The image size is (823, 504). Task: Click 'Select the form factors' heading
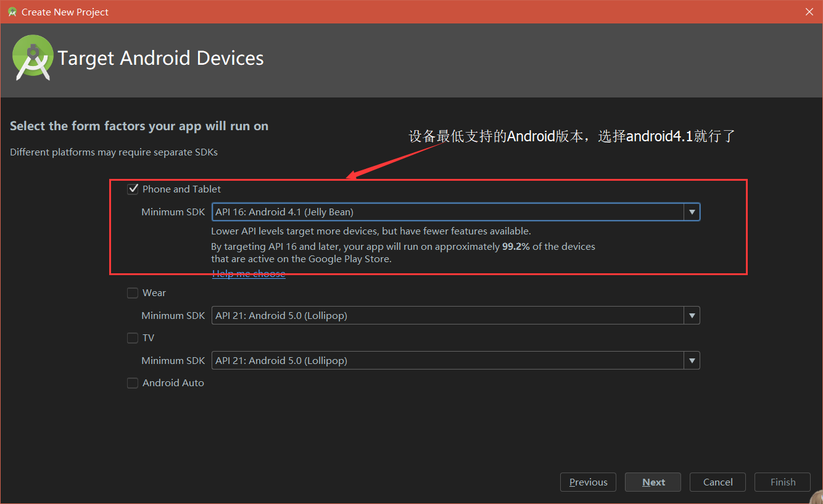pyautogui.click(x=139, y=126)
